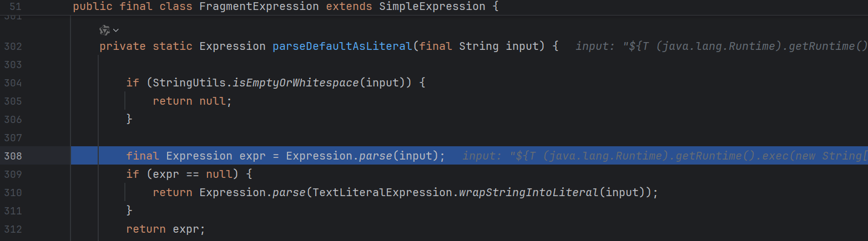
Task: Click gutter line number 51
Action: pos(16,7)
